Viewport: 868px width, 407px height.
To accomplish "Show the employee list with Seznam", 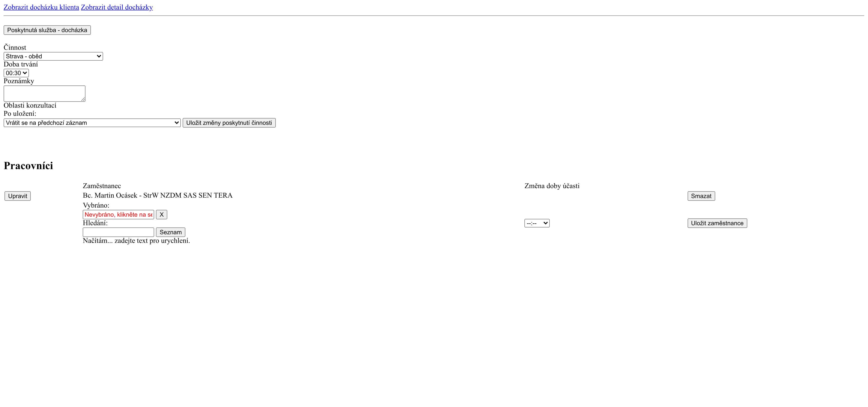I will click(170, 232).
